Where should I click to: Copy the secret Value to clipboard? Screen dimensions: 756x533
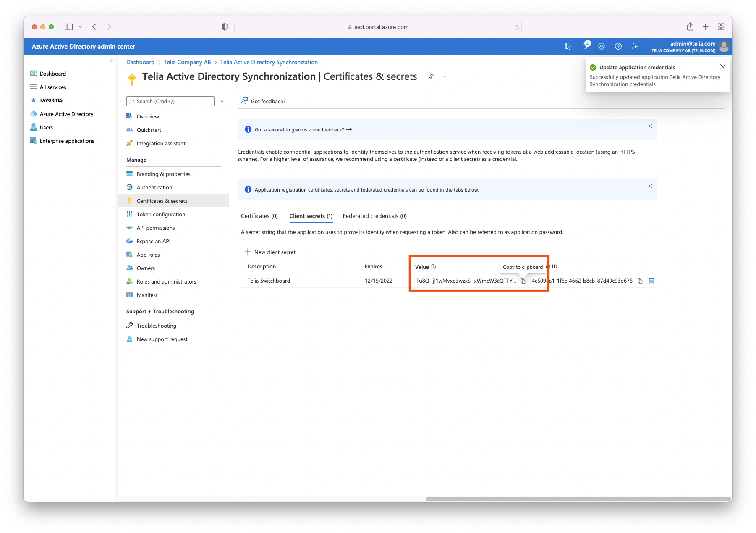(523, 281)
